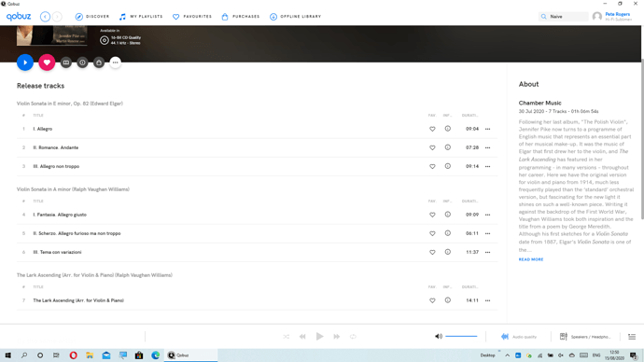Screen dimensions: 644x362
Task: Show info for I. Fantasia. Allegro giusto
Action: click(448, 215)
